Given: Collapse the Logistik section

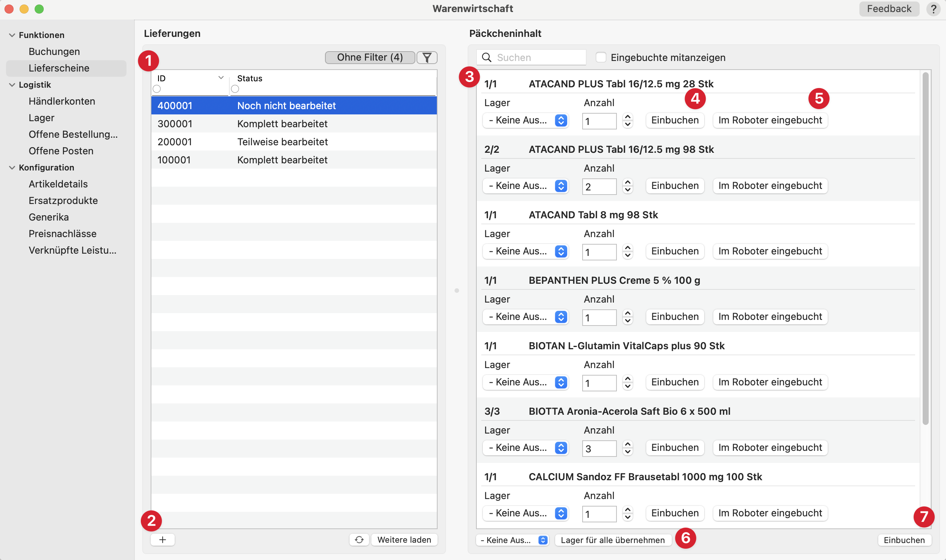Looking at the screenshot, I should (12, 85).
